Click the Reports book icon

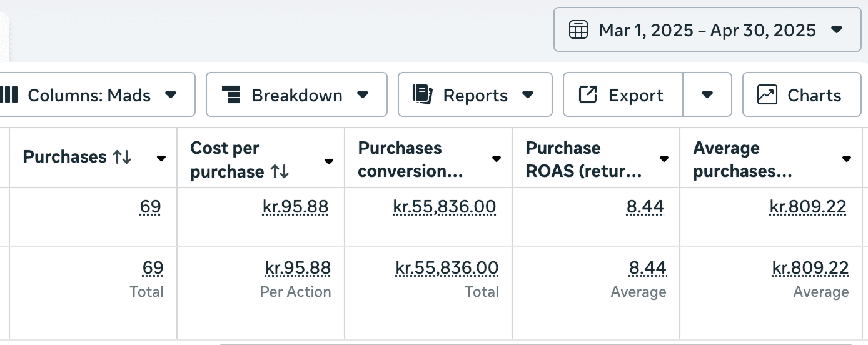coord(423,95)
